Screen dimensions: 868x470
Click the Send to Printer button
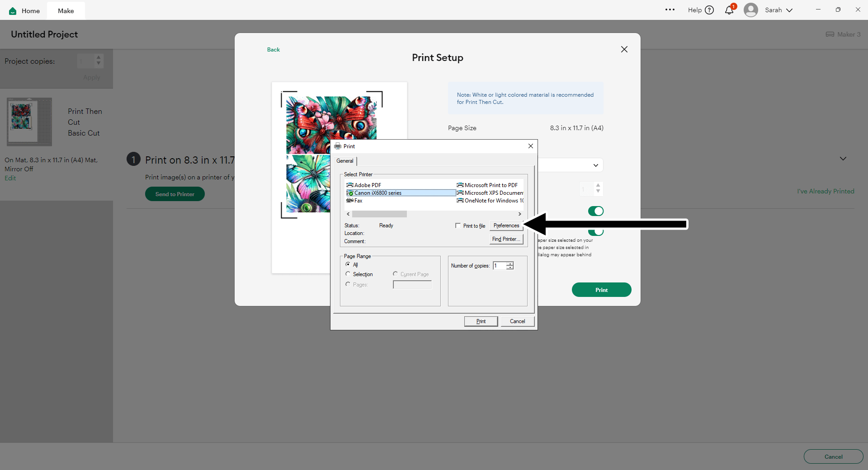[175, 194]
